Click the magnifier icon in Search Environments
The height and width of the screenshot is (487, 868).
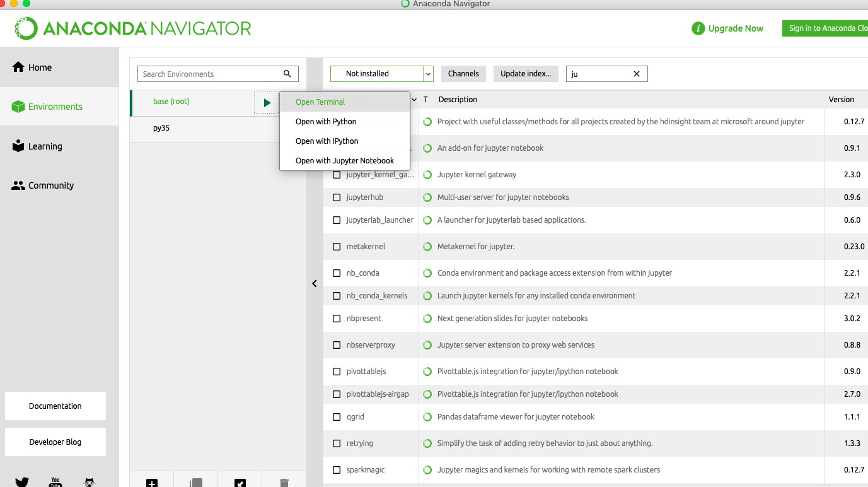287,74
